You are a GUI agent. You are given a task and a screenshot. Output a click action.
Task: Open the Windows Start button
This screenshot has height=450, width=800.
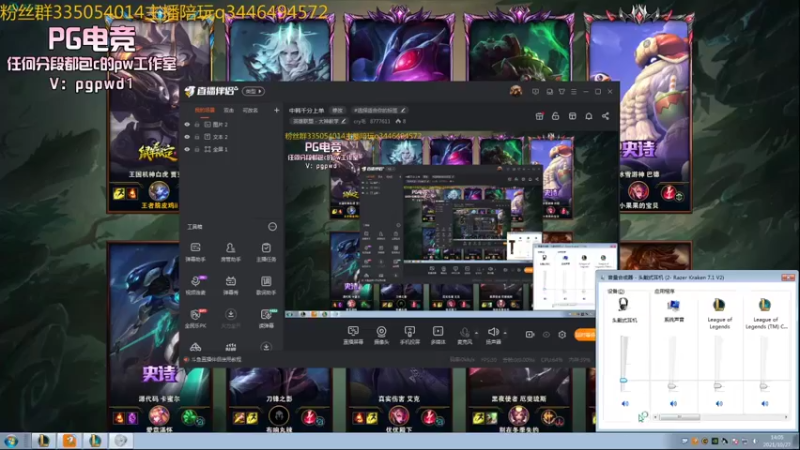coord(11,441)
